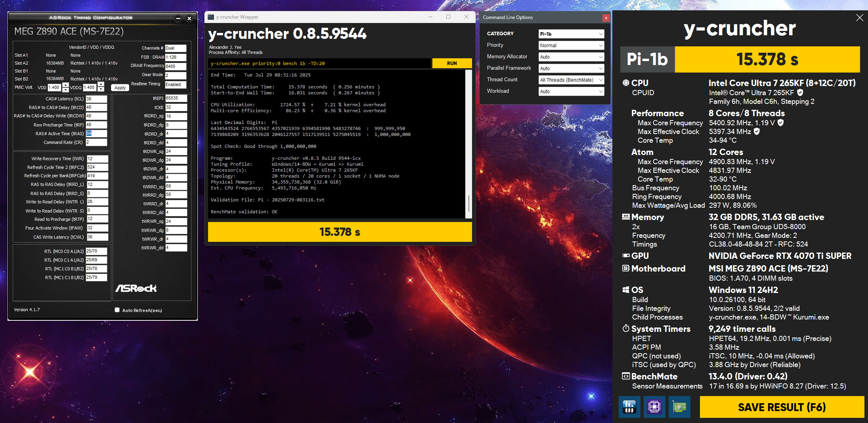Click 'BenchMate validation: OK' console line
868x423 pixels.
click(x=244, y=212)
